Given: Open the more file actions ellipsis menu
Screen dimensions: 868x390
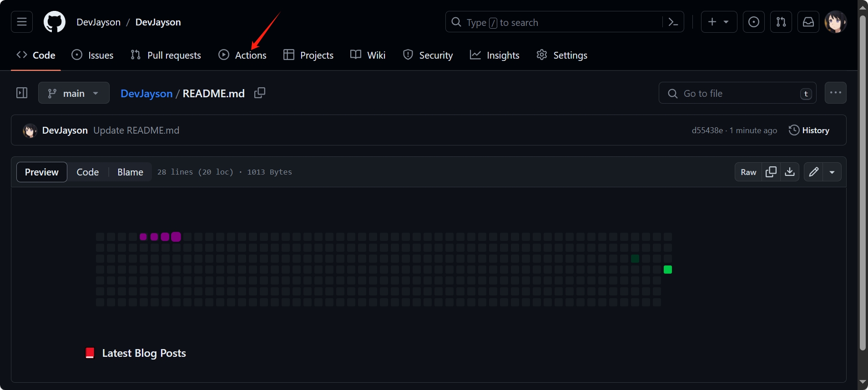Looking at the screenshot, I should tap(836, 93).
